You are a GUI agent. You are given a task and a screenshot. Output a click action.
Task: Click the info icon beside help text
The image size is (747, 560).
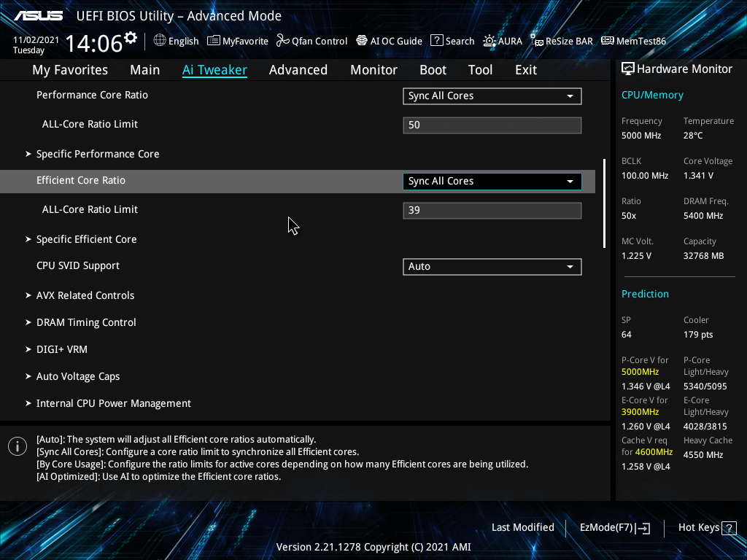[18, 446]
